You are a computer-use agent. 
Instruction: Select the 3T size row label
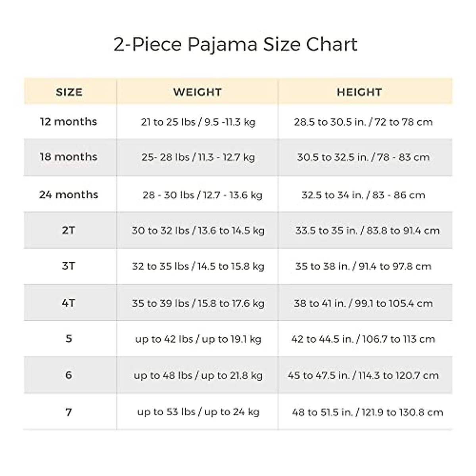point(69,266)
